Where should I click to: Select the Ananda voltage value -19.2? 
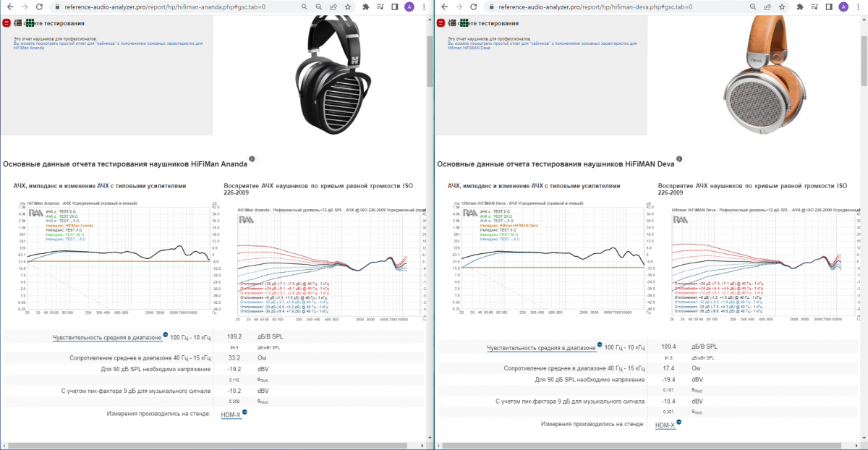pos(234,368)
